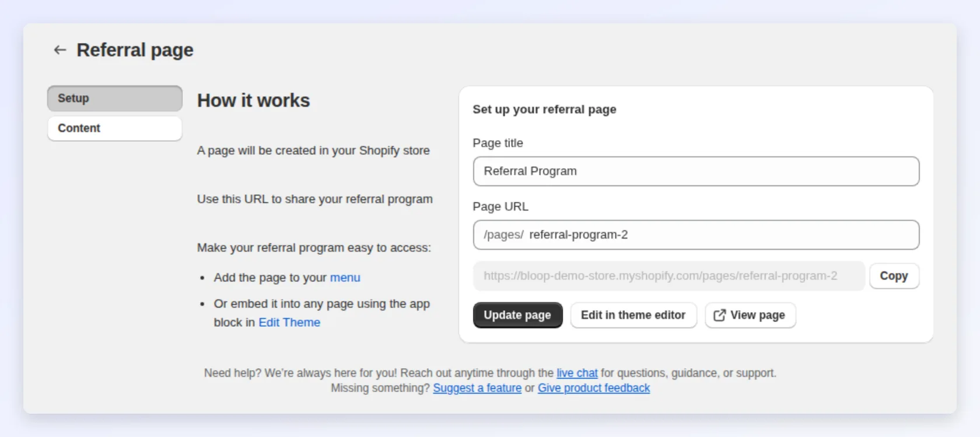Image resolution: width=980 pixels, height=437 pixels.
Task: Click text 'A page will be created in your Shopify store'
Action: [x=313, y=151]
